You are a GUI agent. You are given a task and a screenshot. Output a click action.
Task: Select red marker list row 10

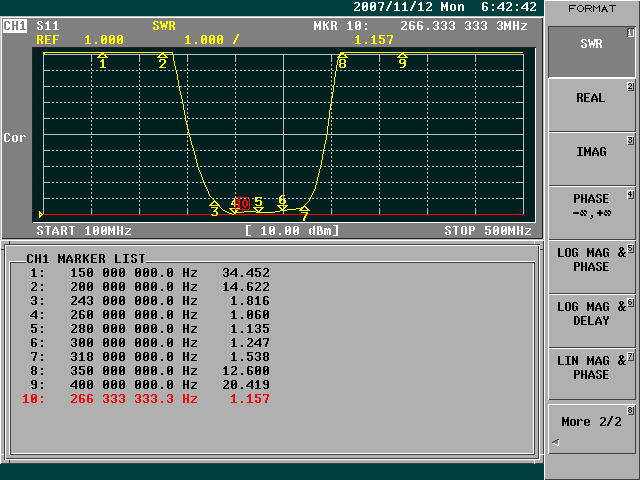tap(146, 399)
